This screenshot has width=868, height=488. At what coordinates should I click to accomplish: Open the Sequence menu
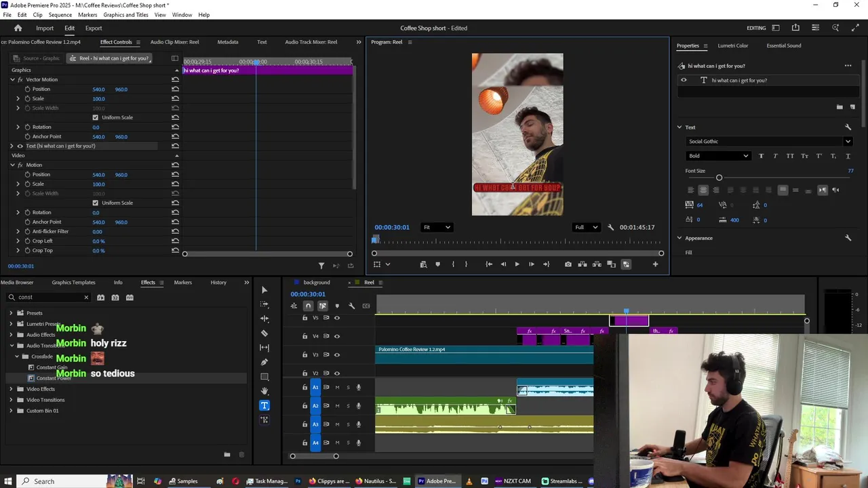click(x=60, y=15)
